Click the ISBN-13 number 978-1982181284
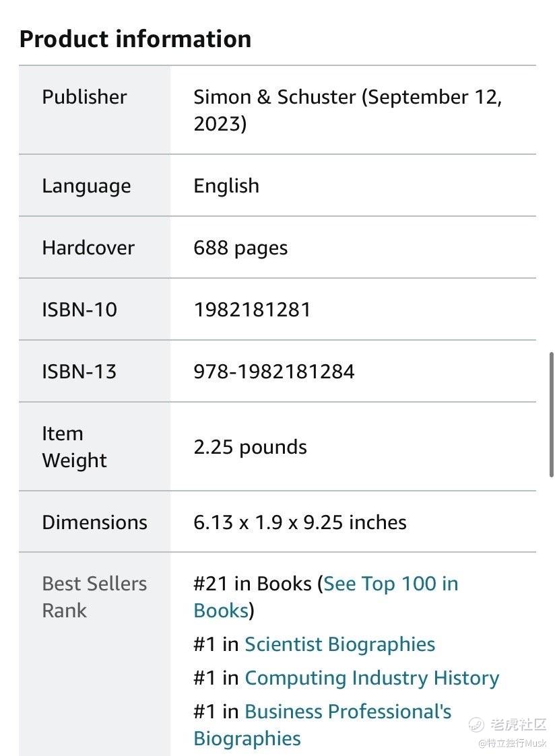 coord(274,371)
